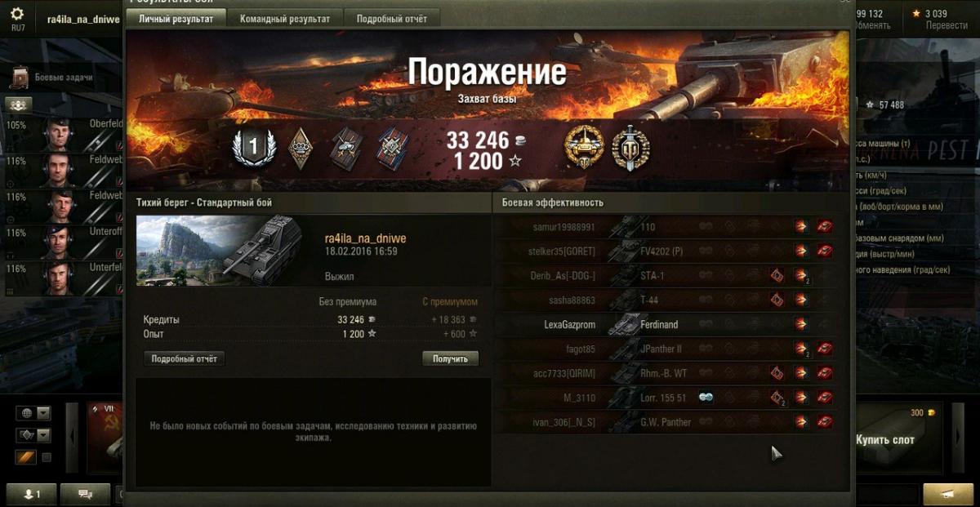Viewport: 980px width, 507px height.
Task: Click the damage icon in the Ferdinand row
Action: point(801,325)
